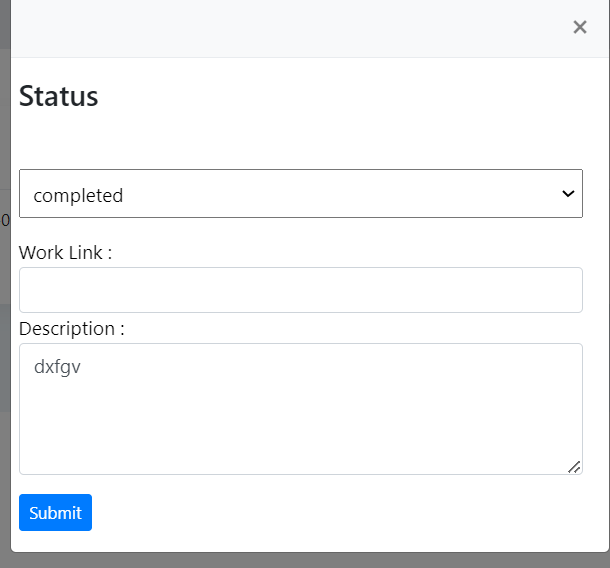Grab the Description textarea resize handle

pos(574,466)
